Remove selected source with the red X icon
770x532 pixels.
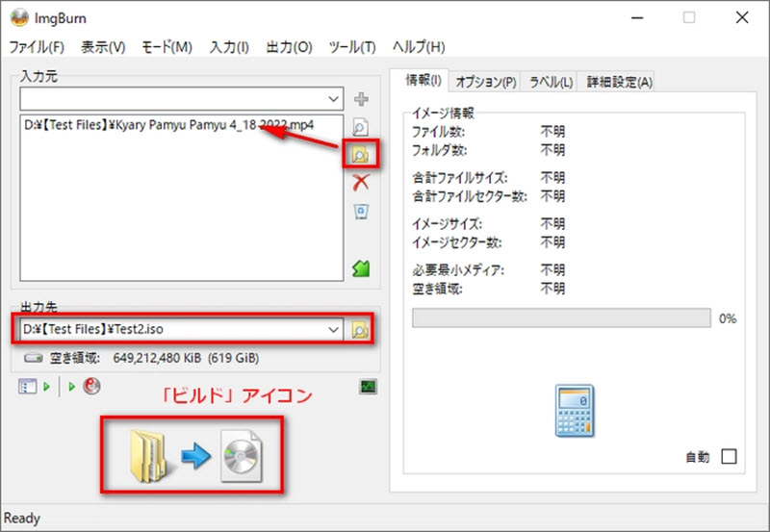click(x=361, y=183)
